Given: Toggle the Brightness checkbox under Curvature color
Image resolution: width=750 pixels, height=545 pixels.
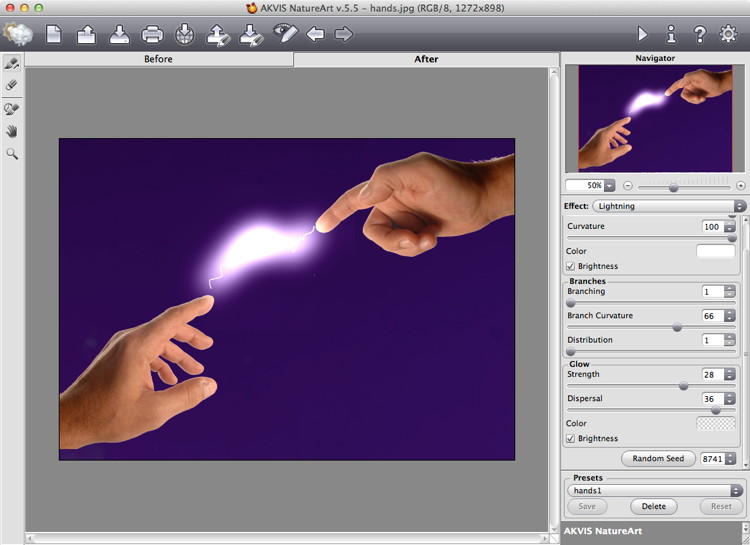Looking at the screenshot, I should 571,266.
